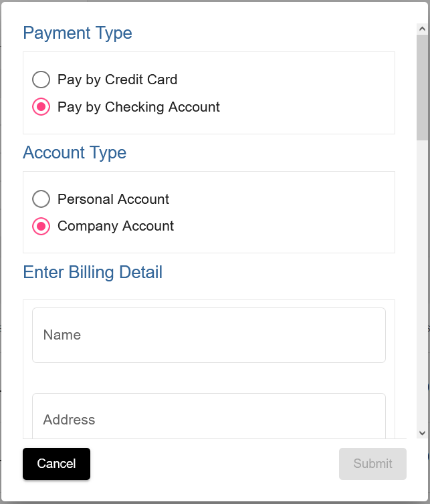The image size is (430, 504).
Task: Click the Company Account label text
Action: (x=116, y=227)
